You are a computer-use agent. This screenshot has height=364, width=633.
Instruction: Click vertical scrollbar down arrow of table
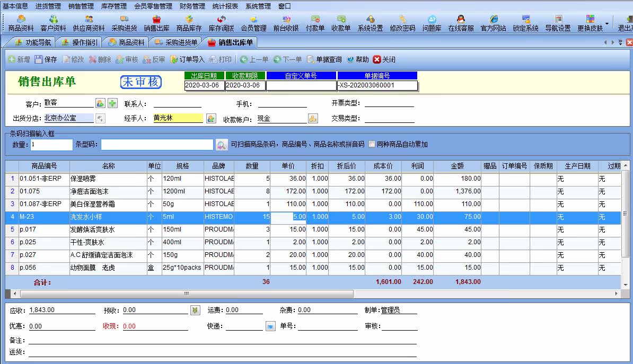coord(626,285)
